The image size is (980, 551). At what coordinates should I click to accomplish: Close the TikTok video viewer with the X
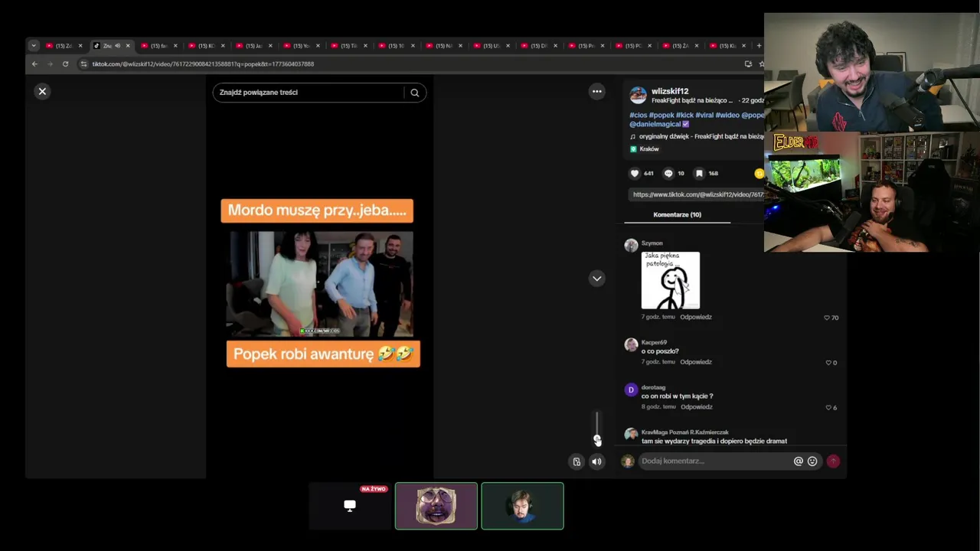click(x=42, y=91)
